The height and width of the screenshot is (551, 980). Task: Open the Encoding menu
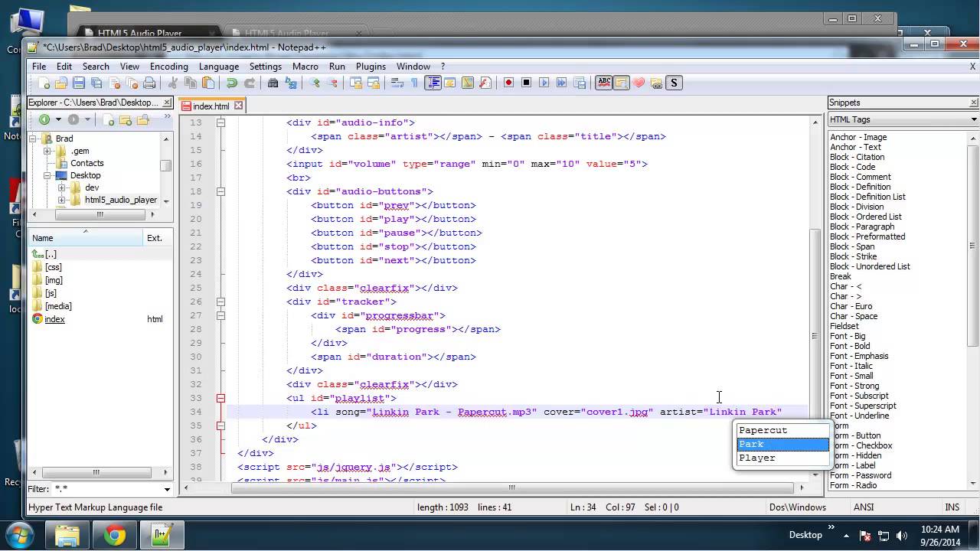click(x=168, y=67)
